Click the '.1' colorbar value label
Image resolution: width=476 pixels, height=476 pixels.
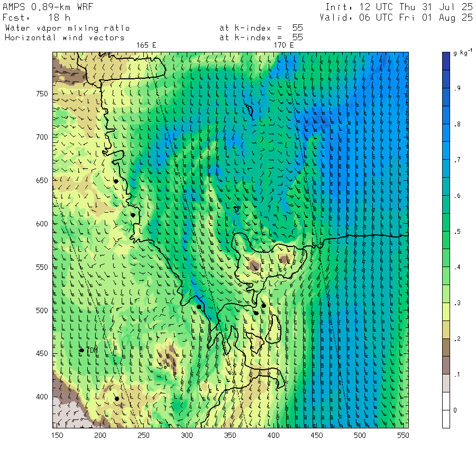tap(457, 374)
